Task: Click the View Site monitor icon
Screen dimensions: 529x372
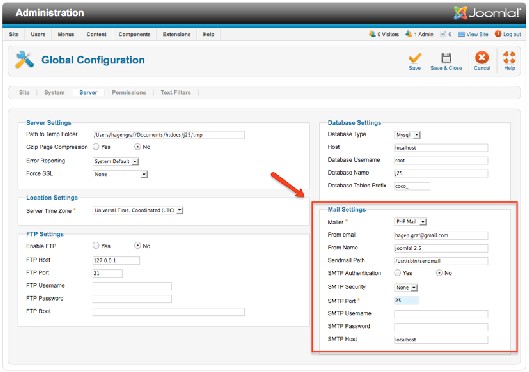Action: pyautogui.click(x=461, y=34)
